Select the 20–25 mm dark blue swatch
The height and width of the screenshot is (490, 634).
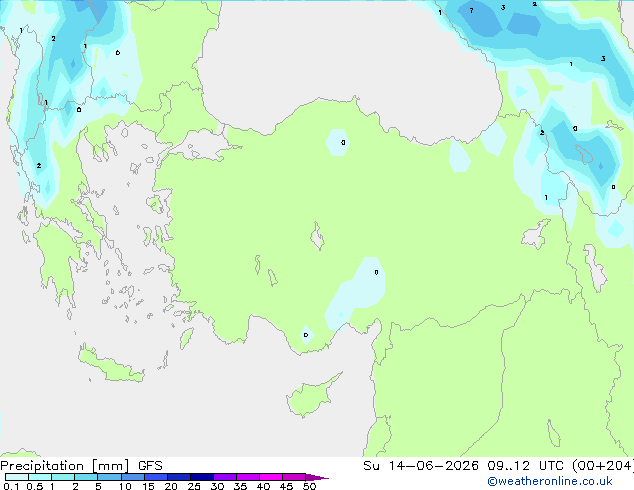(x=178, y=477)
